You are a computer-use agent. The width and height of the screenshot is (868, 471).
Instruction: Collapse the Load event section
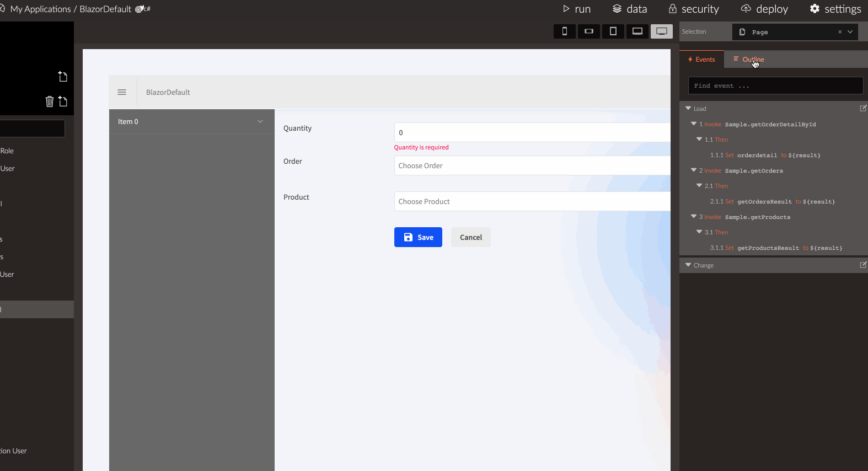coord(688,109)
